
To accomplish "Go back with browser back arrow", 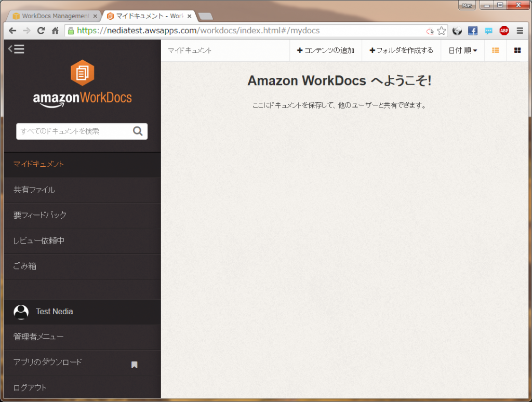I will 12,31.
